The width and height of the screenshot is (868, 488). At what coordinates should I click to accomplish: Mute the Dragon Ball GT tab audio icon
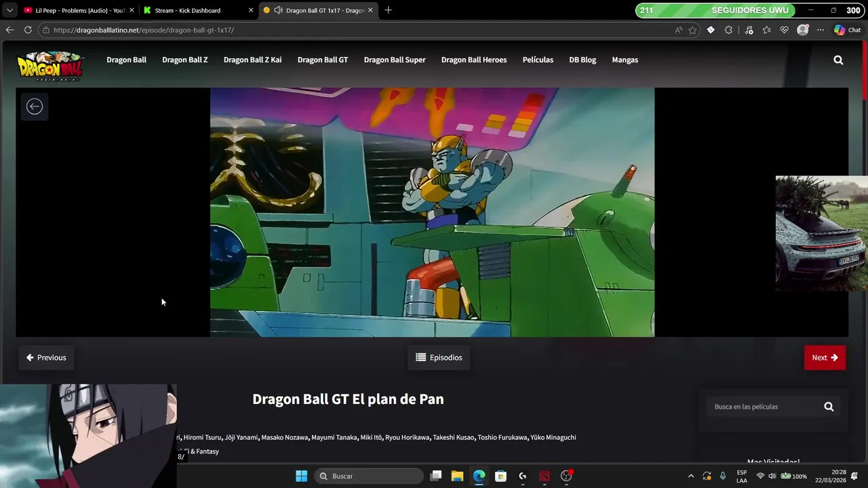click(278, 10)
